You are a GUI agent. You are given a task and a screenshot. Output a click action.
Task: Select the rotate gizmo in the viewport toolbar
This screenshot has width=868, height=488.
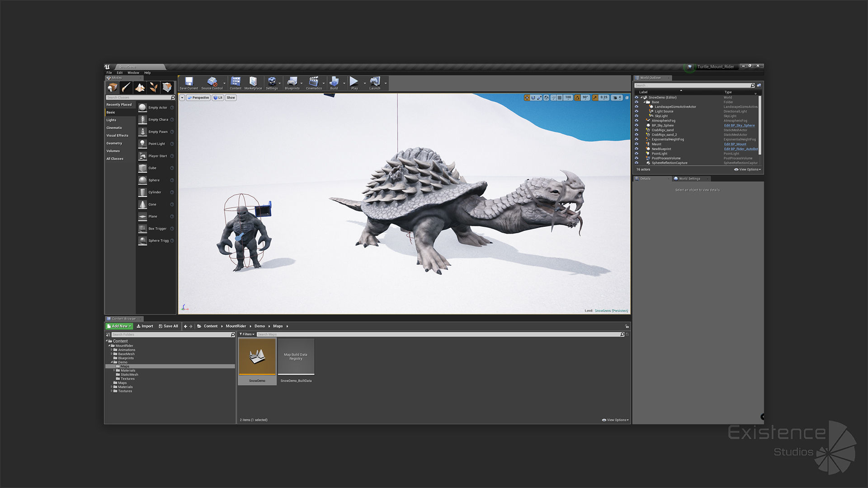coord(533,98)
